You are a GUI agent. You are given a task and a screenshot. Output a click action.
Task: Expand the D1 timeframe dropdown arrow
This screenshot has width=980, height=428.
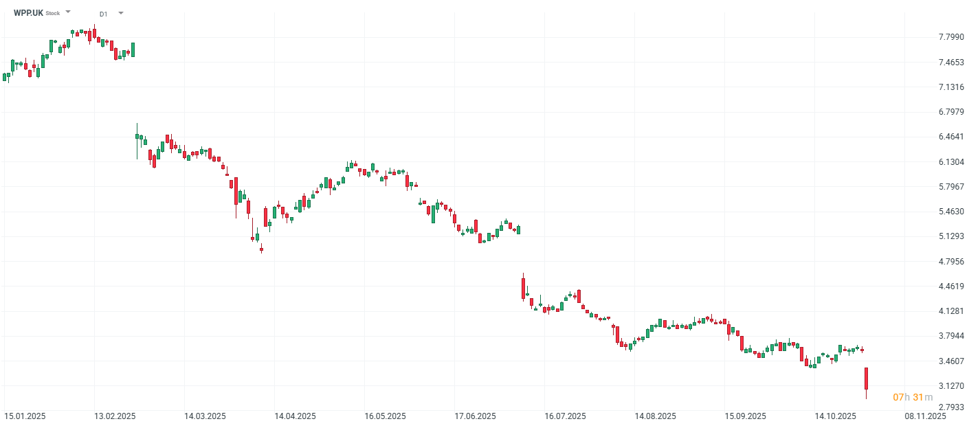coord(121,13)
